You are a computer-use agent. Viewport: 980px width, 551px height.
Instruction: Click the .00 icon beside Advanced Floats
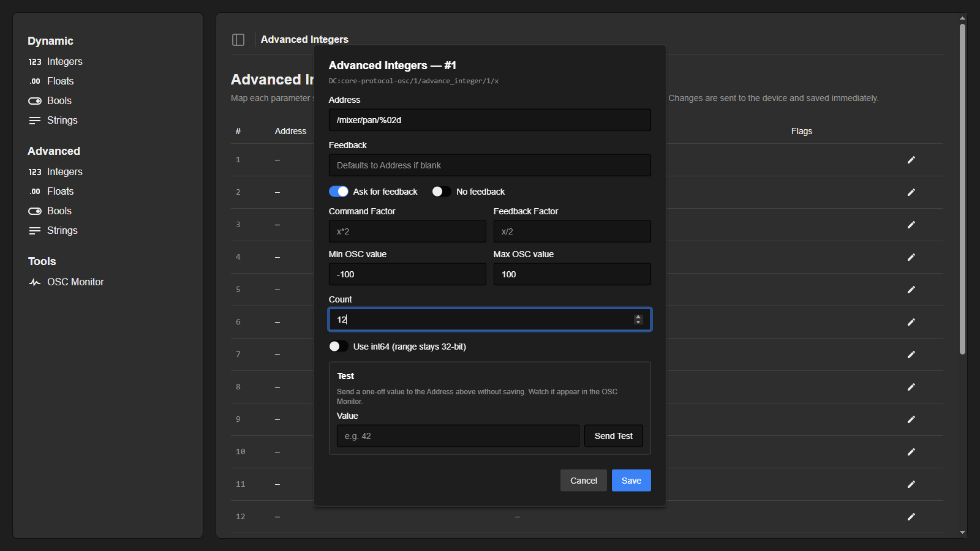(x=35, y=192)
